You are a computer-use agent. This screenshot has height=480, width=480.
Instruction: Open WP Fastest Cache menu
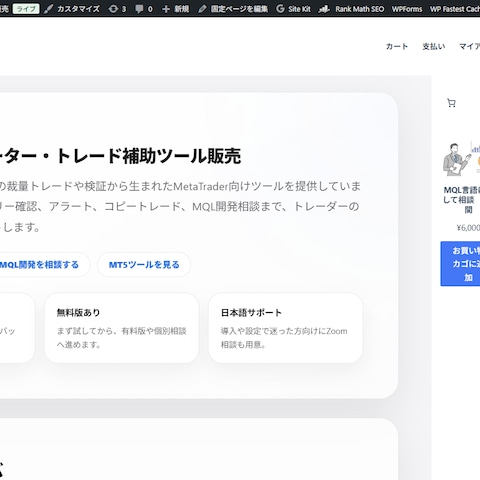click(455, 9)
